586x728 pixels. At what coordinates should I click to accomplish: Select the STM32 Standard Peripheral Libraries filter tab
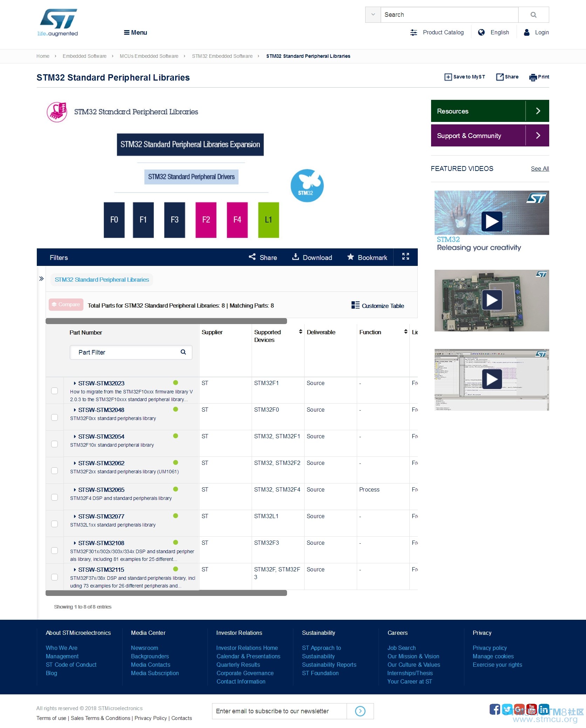point(102,280)
